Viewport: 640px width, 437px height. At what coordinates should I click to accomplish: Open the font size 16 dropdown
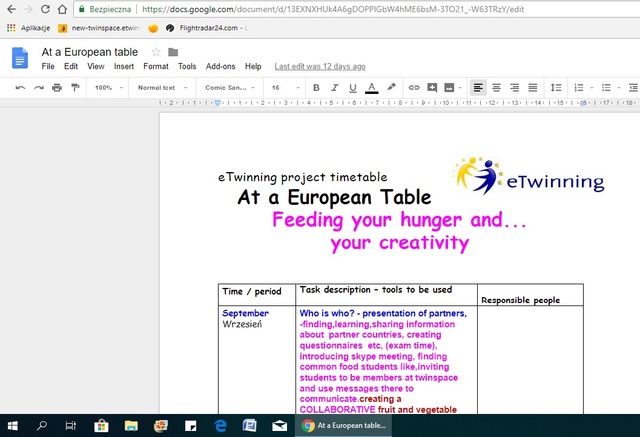point(285,88)
